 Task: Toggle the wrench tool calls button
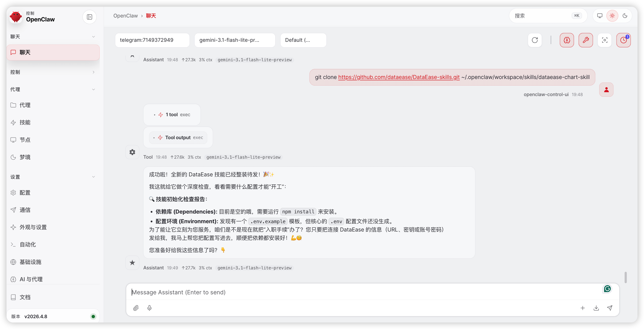[586, 40]
